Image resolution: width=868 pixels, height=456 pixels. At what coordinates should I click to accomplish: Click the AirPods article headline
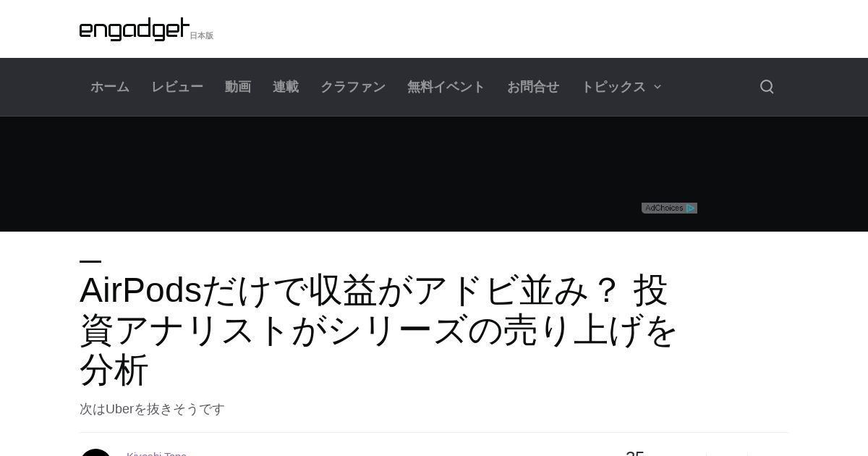378,330
